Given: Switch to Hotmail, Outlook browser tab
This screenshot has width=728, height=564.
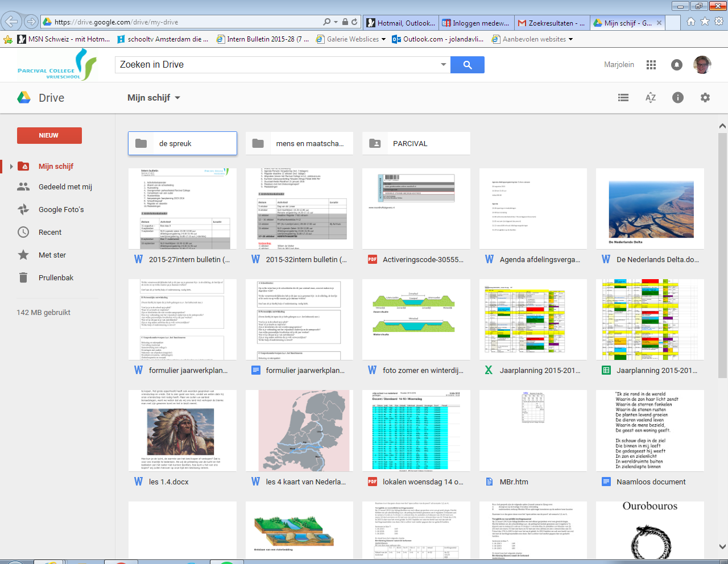Looking at the screenshot, I should pyautogui.click(x=402, y=23).
